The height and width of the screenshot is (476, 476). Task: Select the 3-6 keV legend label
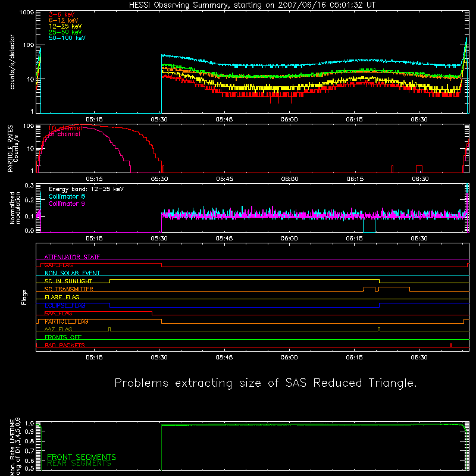pos(61,14)
